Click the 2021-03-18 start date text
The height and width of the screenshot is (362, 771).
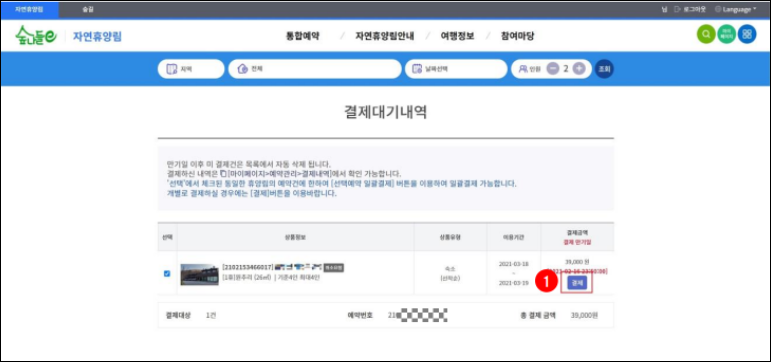pos(513,264)
